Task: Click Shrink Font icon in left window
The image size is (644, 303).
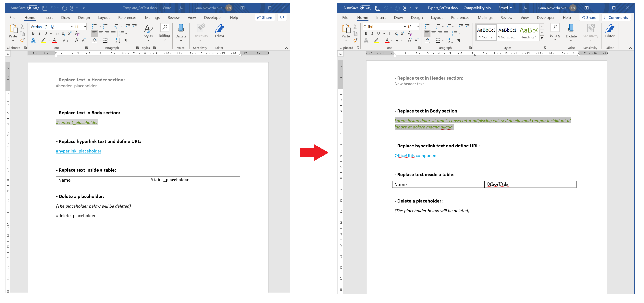Action: pyautogui.click(x=84, y=40)
